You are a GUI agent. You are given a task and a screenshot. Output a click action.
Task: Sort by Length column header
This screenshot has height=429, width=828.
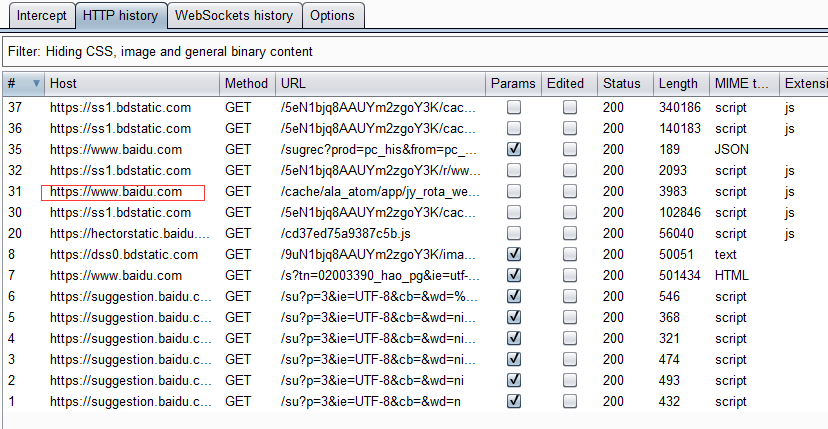681,84
